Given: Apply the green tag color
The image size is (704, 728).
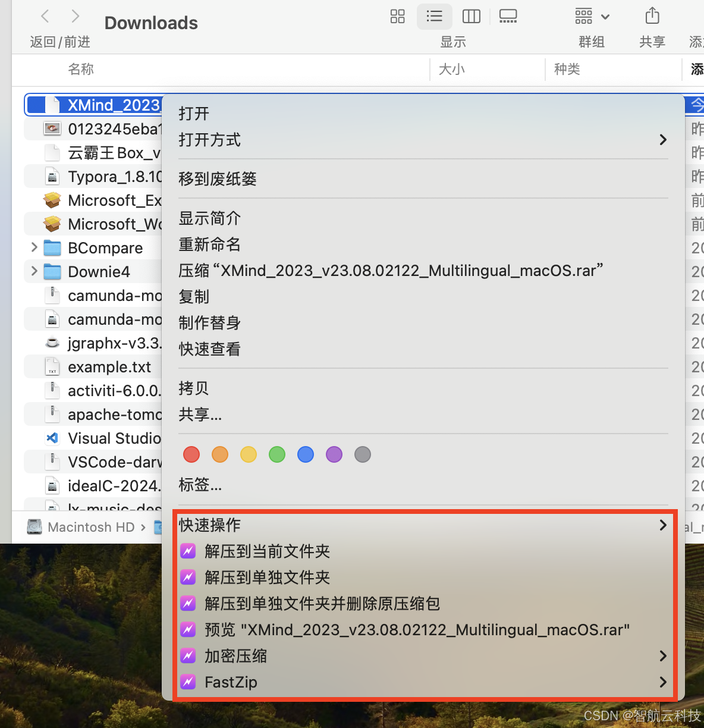Looking at the screenshot, I should (277, 454).
